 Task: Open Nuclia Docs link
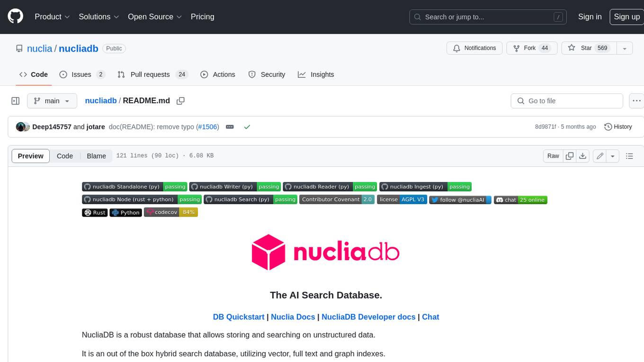pos(293,317)
